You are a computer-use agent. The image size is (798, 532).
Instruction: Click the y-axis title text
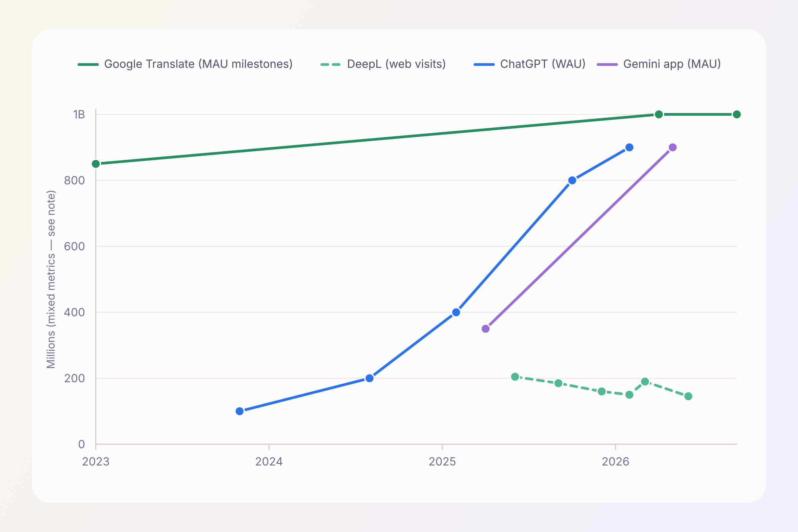(51, 279)
